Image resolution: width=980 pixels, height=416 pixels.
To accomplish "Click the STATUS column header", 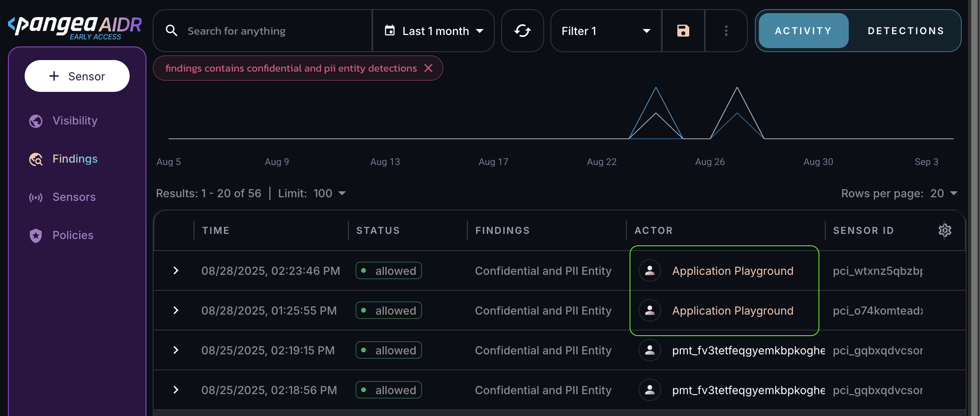I will (378, 230).
